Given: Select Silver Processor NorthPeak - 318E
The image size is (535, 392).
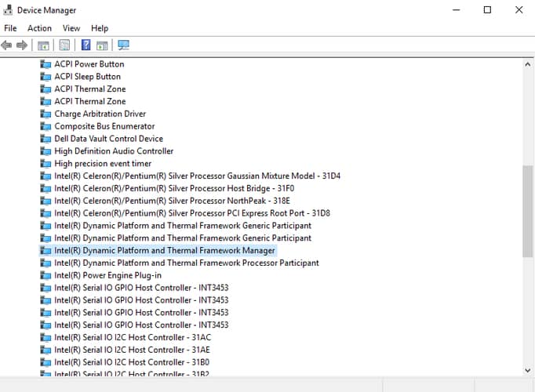Looking at the screenshot, I should click(x=173, y=201).
